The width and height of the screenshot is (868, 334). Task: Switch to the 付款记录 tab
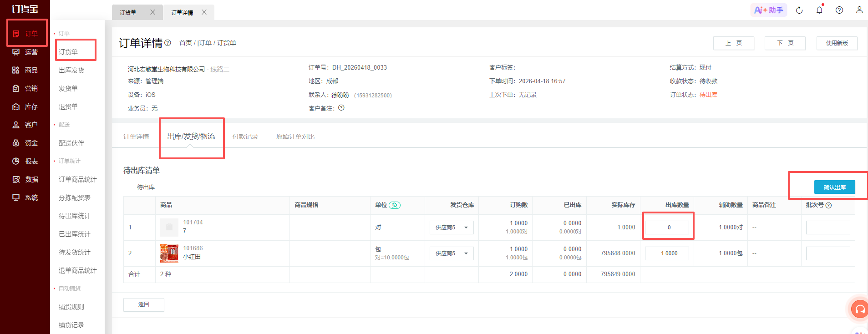coord(245,137)
